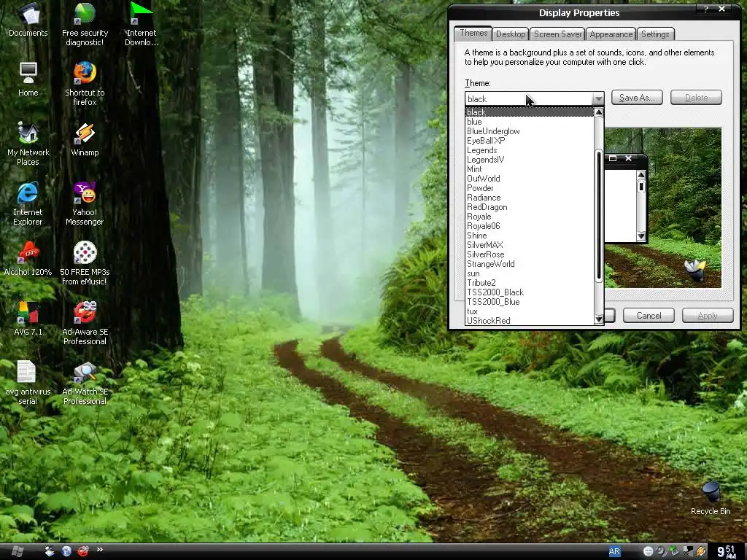747x560 pixels.
Task: Select the UShockRed theme
Action: point(530,321)
